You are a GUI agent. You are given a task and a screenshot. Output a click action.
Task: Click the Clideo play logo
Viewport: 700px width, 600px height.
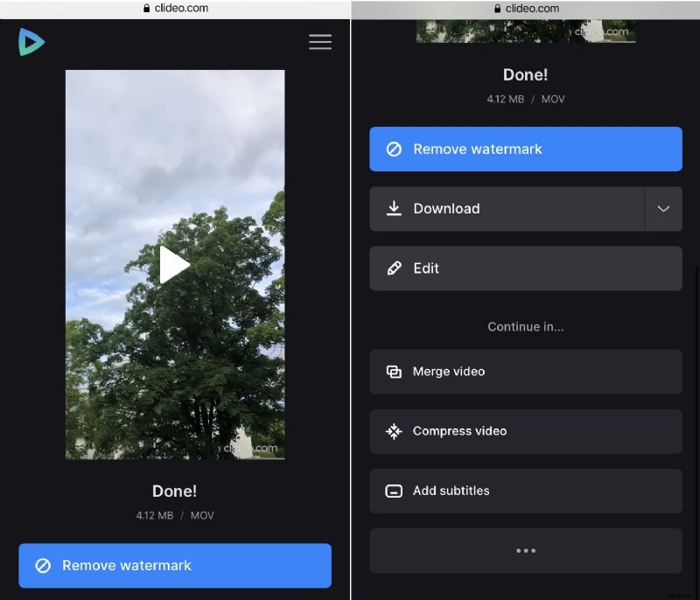31,41
